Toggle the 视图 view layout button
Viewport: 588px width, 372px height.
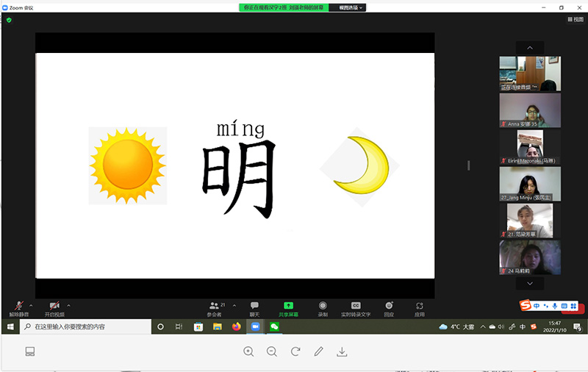(575, 20)
